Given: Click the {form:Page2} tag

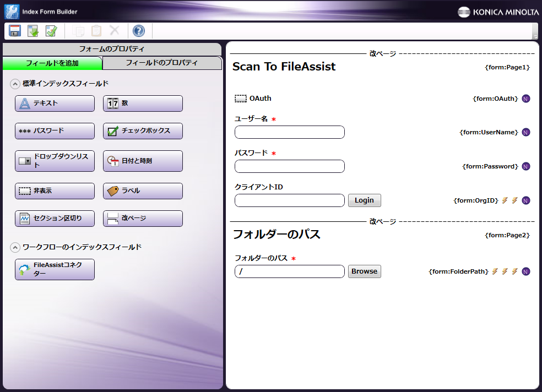Looking at the screenshot, I should click(507, 235).
